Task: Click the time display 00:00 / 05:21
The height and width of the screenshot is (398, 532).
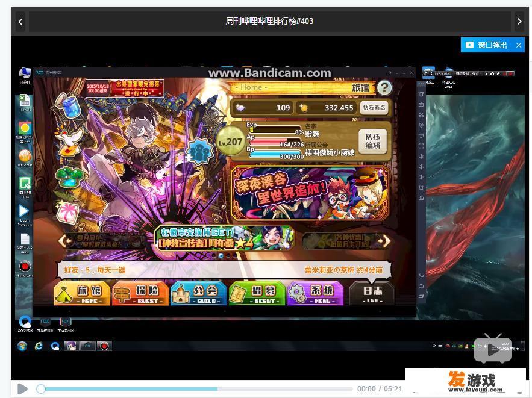Action: (x=380, y=389)
